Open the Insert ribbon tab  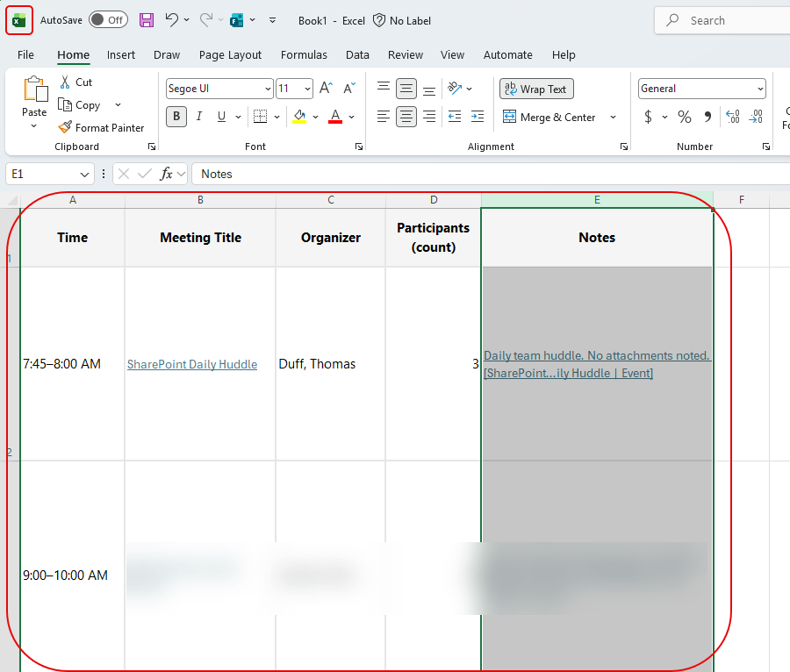121,54
